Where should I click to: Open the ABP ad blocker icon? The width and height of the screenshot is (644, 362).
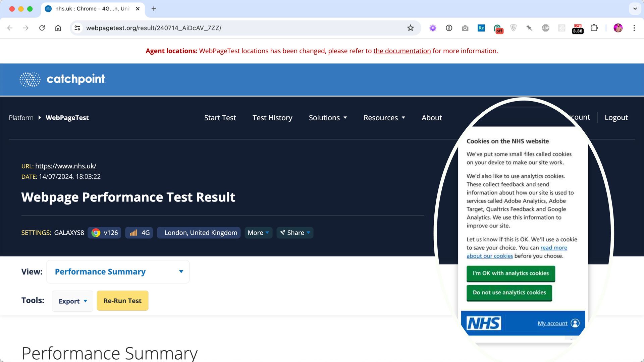[546, 28]
